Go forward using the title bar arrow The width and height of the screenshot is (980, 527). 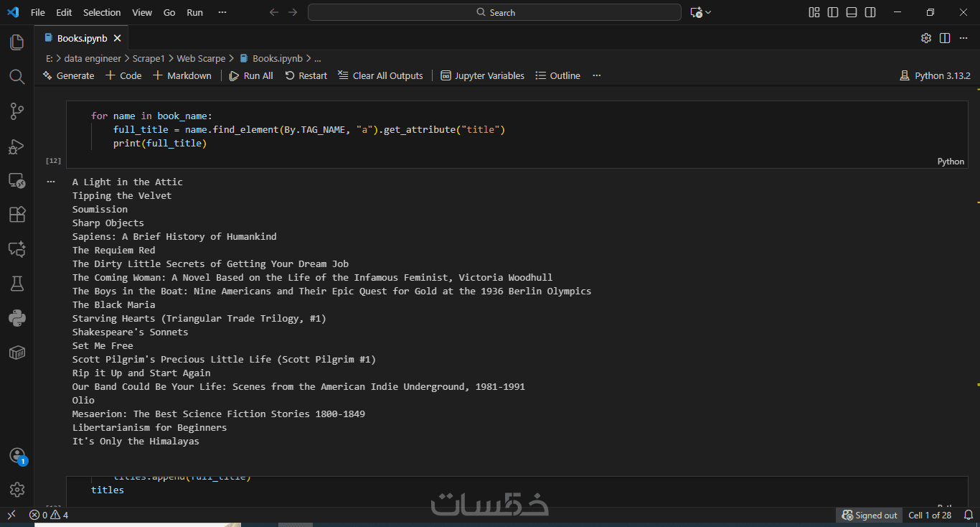pyautogui.click(x=293, y=12)
